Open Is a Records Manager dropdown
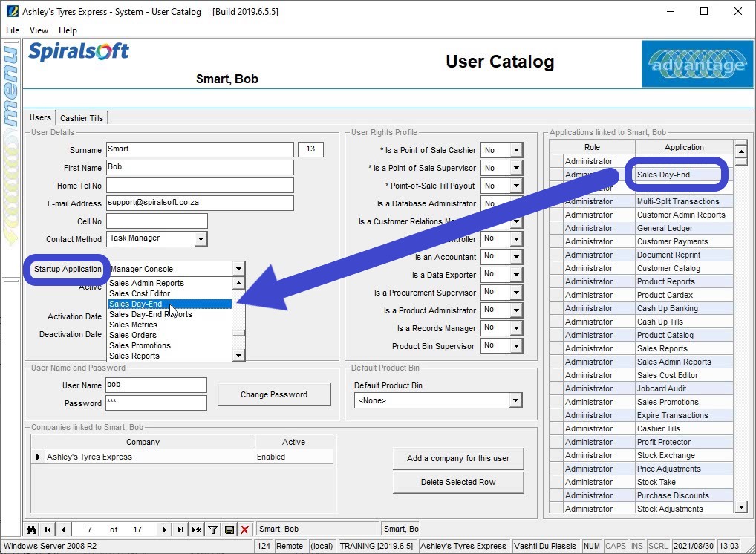756x554 pixels. [516, 327]
